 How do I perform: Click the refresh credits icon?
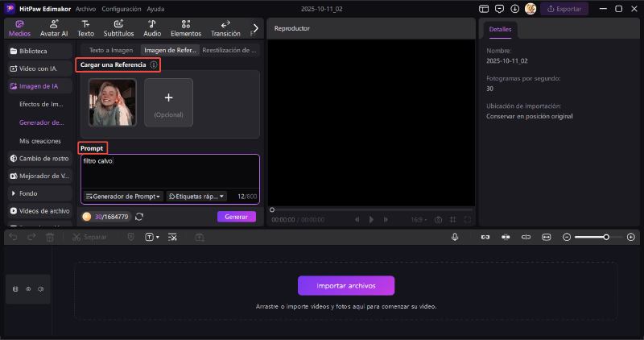139,217
